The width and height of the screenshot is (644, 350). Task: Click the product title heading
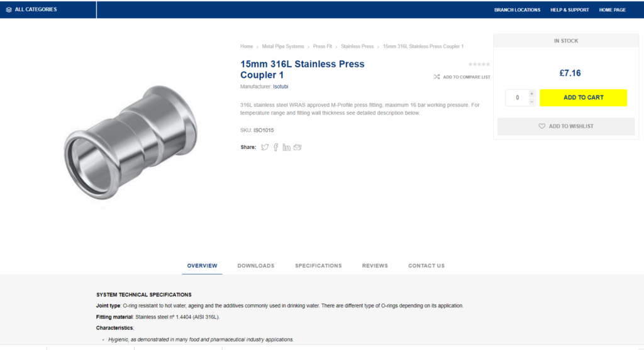[303, 69]
